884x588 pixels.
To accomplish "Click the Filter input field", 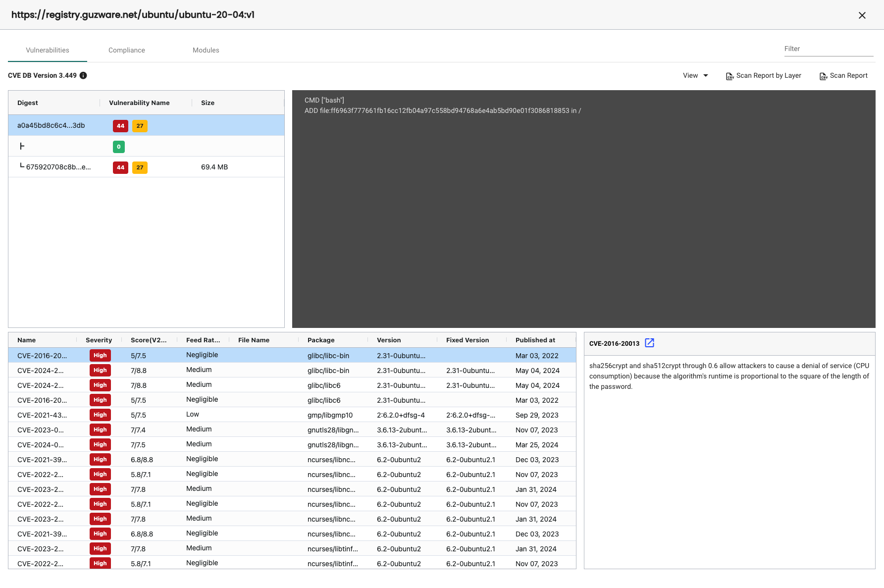I will point(829,49).
